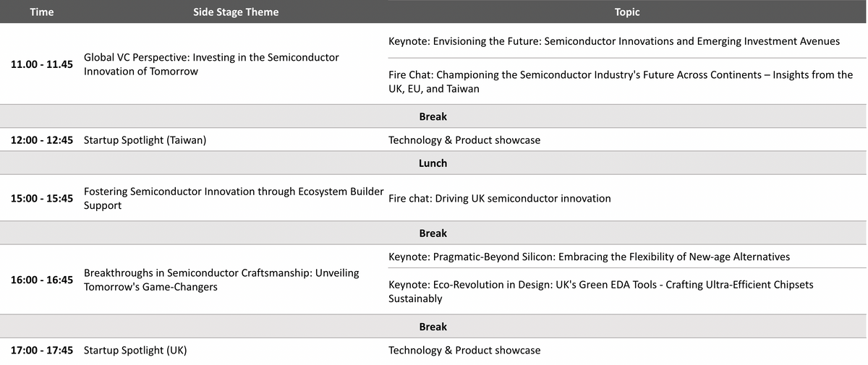Click the Side Stage Theme column header
The image size is (868, 365).
[236, 12]
